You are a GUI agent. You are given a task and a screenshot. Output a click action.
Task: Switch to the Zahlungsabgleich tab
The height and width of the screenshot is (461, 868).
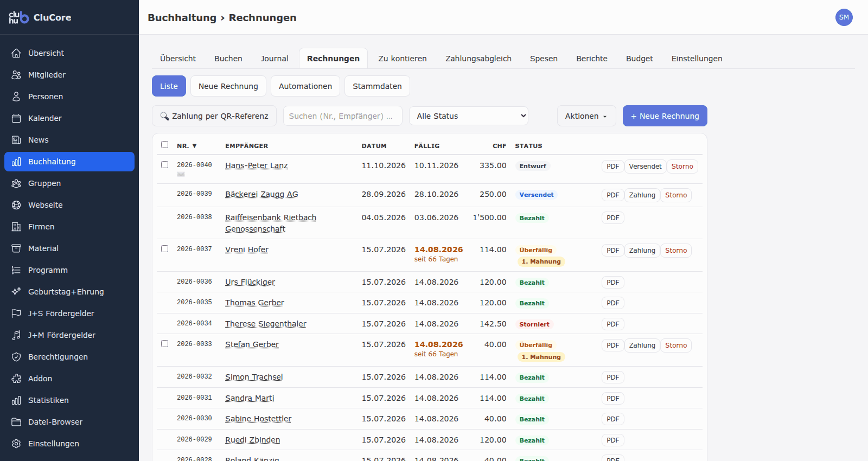478,59
